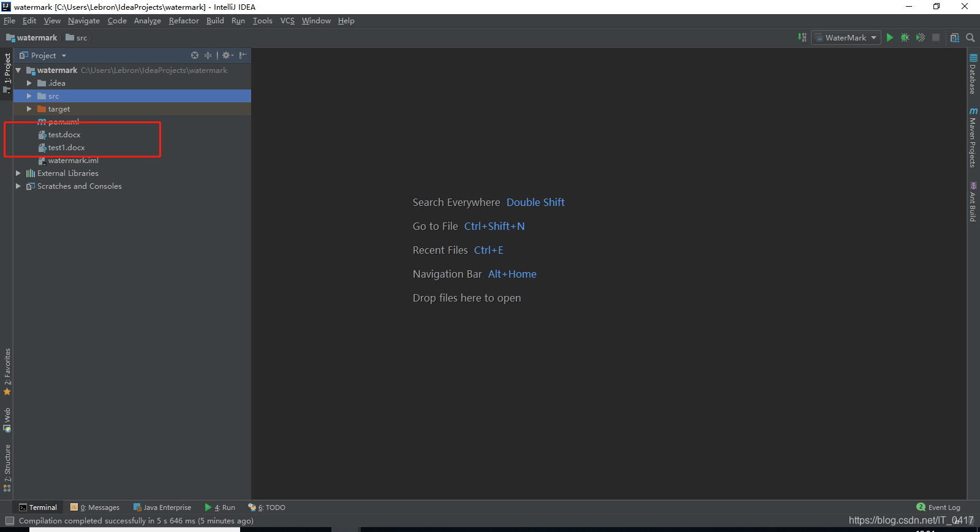Open the 6: TODO tool window
This screenshot has height=532, width=980.
point(266,507)
